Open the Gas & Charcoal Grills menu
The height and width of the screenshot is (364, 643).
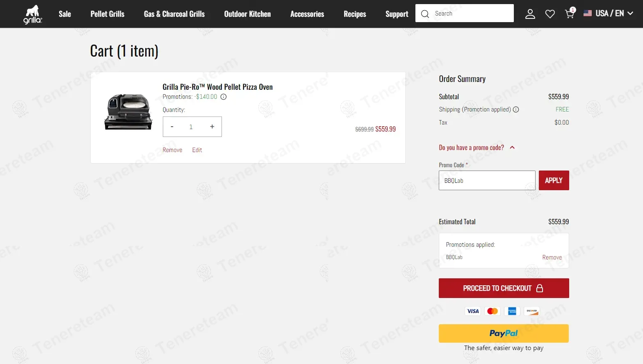click(x=174, y=14)
